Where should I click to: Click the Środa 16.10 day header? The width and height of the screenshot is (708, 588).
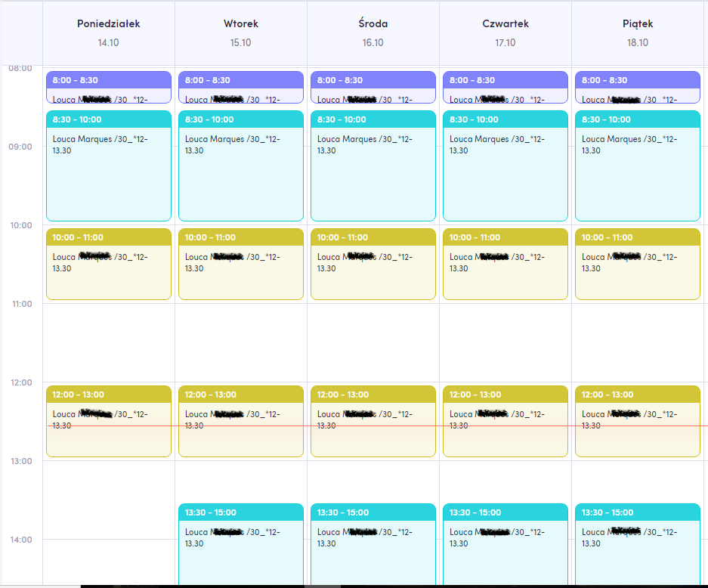click(x=373, y=33)
